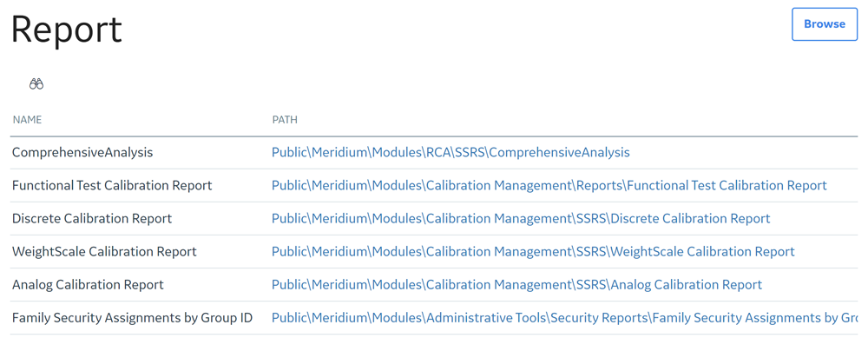Open the Family Security Assignments path link
The image size is (868, 338).
coord(569,319)
